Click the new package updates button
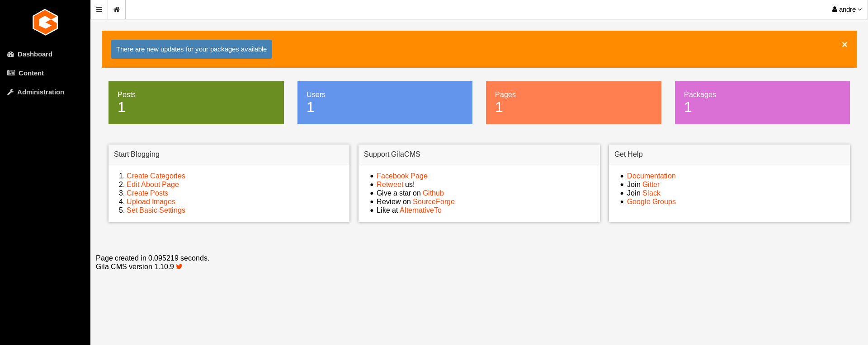Image resolution: width=868 pixels, height=345 pixels. (x=191, y=49)
